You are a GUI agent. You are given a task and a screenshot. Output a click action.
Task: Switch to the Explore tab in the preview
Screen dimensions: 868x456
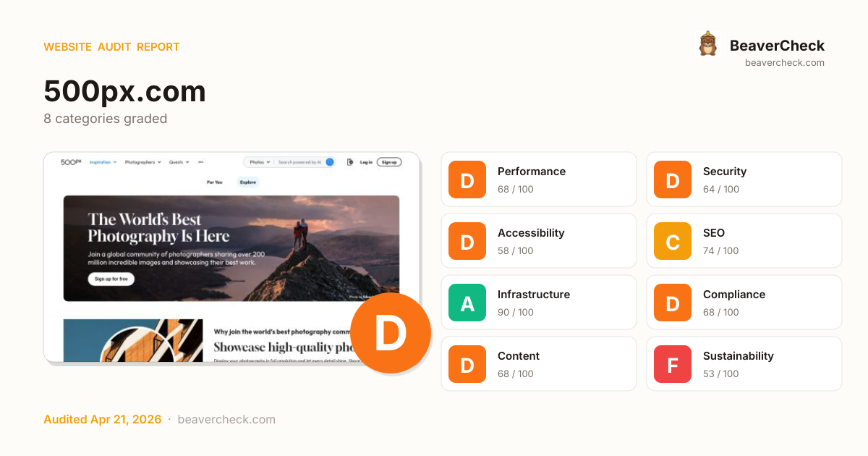[x=248, y=182]
